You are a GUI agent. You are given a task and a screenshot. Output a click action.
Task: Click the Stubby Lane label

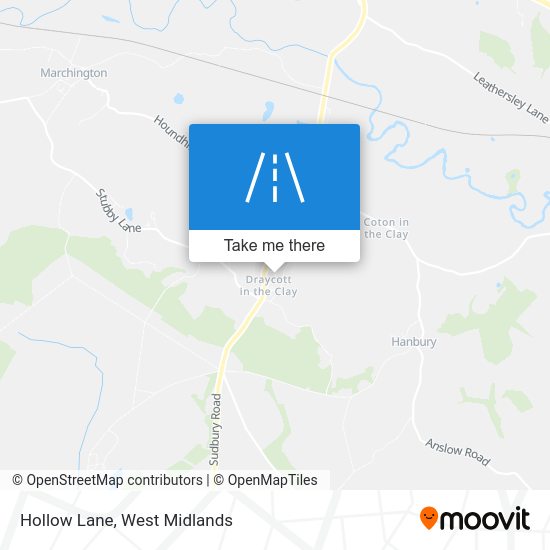point(117,211)
